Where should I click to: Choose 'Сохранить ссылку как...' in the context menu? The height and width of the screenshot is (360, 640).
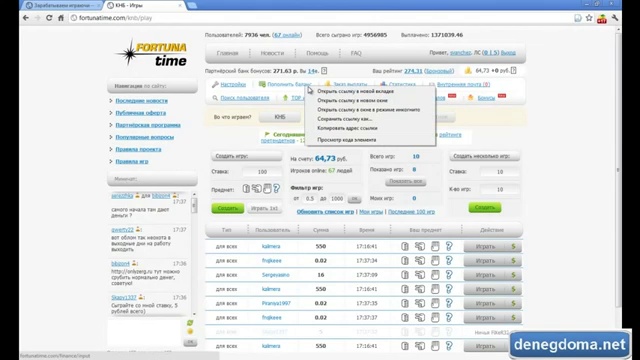tap(344, 119)
